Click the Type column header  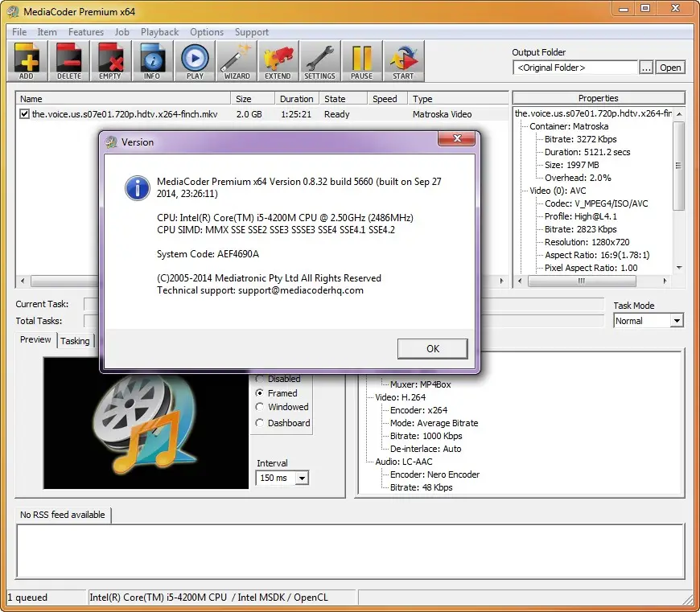tap(458, 99)
